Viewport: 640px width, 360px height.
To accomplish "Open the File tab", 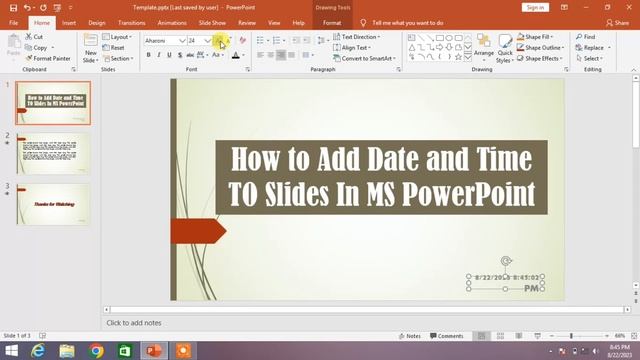I will click(13, 23).
